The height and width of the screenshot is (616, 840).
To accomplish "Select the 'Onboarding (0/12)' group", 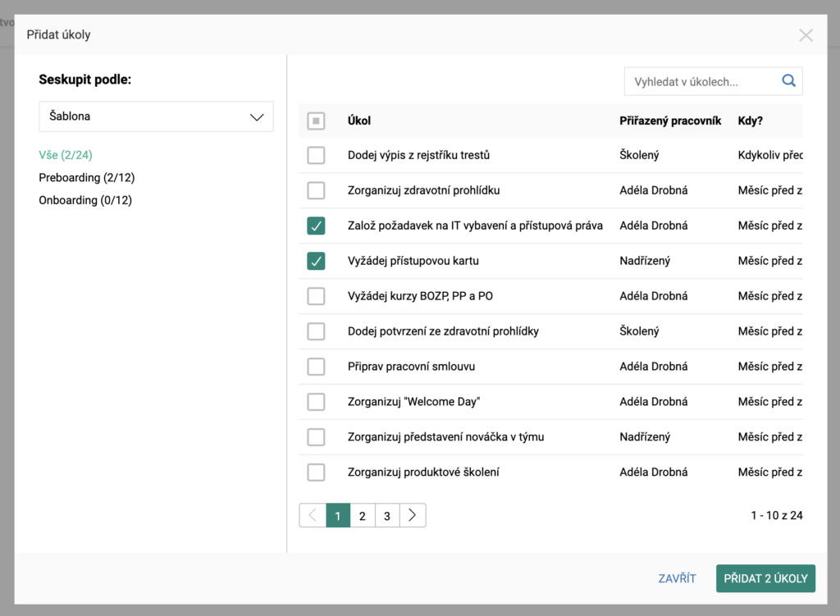I will [85, 200].
